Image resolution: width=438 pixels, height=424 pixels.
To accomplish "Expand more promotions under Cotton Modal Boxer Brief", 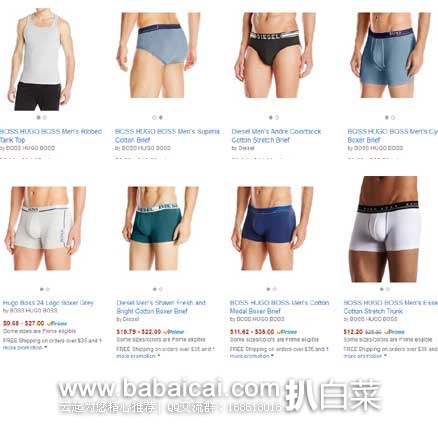I will (x=252, y=356).
